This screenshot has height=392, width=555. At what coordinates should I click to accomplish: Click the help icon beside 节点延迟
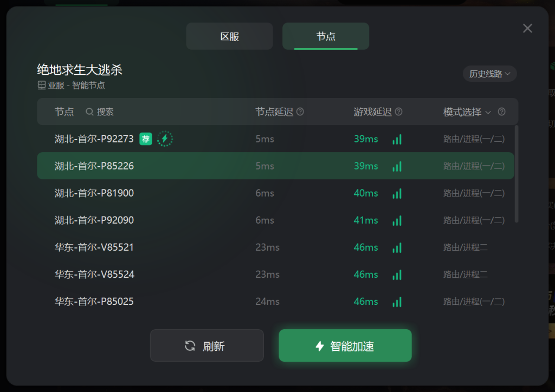point(300,112)
